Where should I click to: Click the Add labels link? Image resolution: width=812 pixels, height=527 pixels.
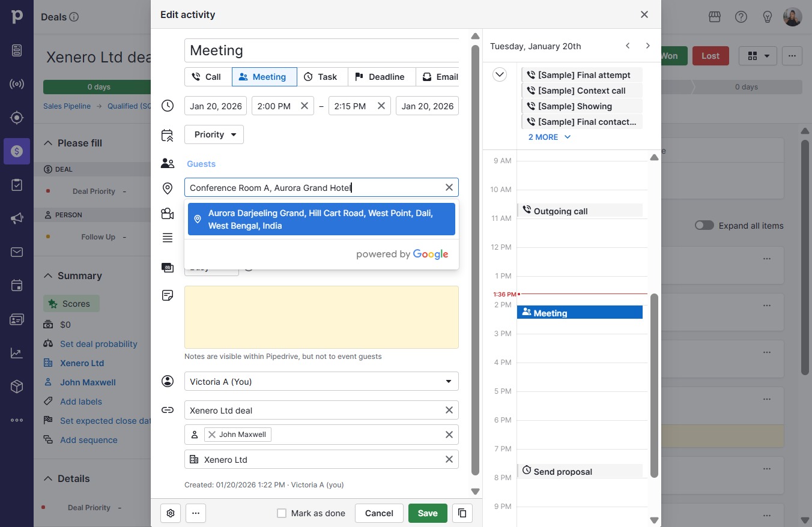click(81, 402)
